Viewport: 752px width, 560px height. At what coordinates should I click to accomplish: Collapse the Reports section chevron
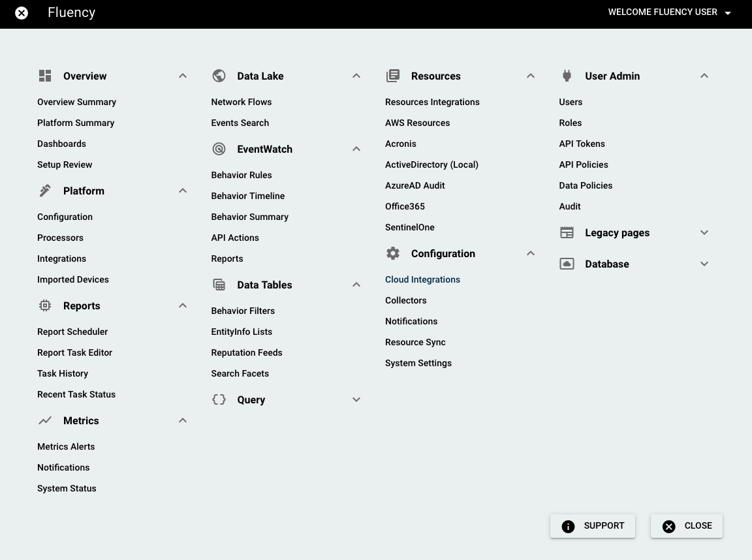[183, 305]
